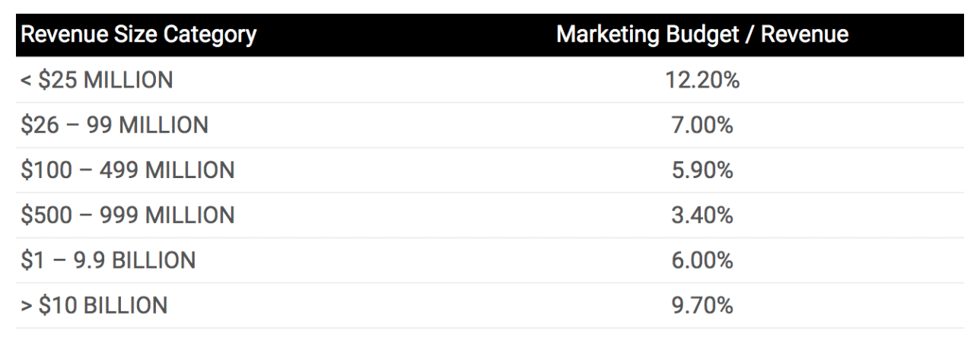Click the less-than symbol before $25 MILLION

27,81
